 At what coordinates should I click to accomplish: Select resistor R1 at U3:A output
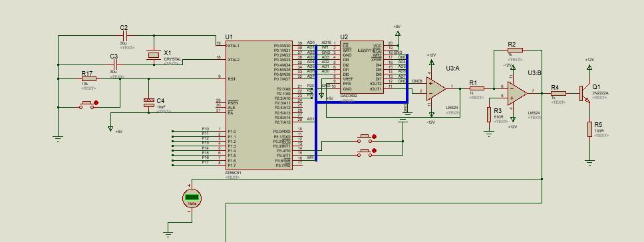[x=476, y=88]
